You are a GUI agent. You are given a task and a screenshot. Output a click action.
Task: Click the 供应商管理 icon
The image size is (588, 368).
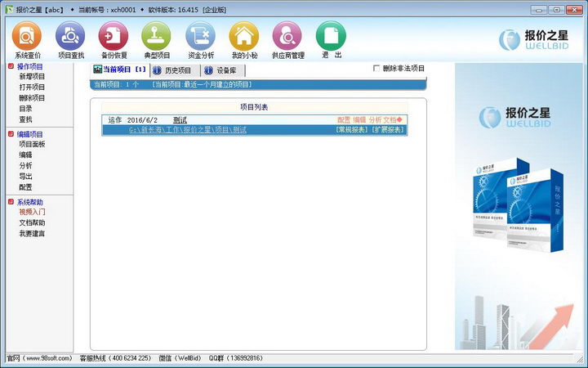287,36
